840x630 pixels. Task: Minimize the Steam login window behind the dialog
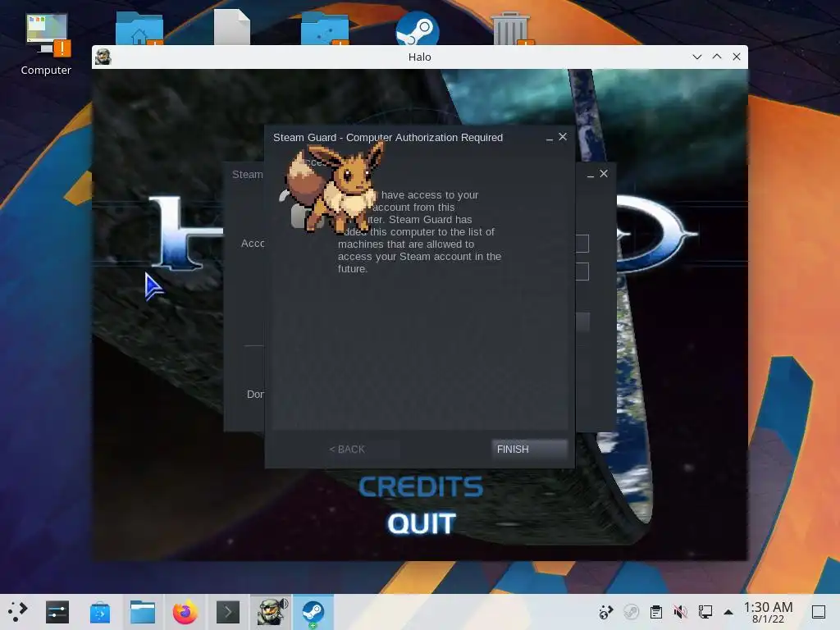[x=591, y=175]
